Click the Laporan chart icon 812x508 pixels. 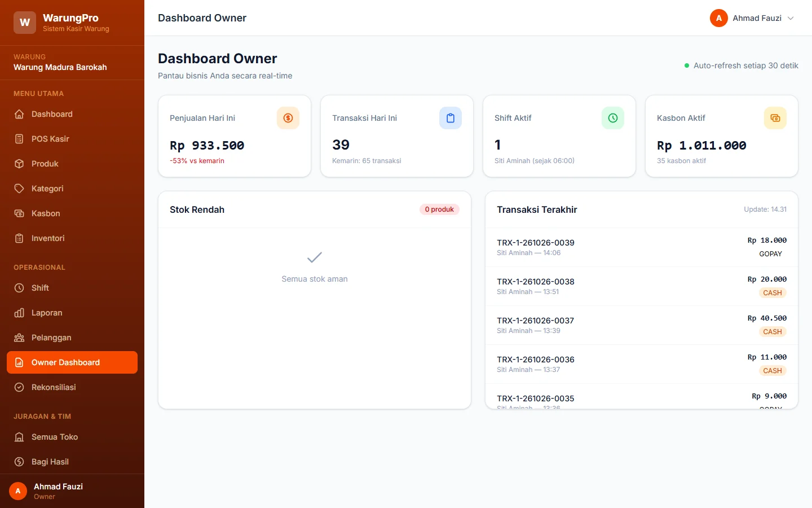click(x=19, y=313)
